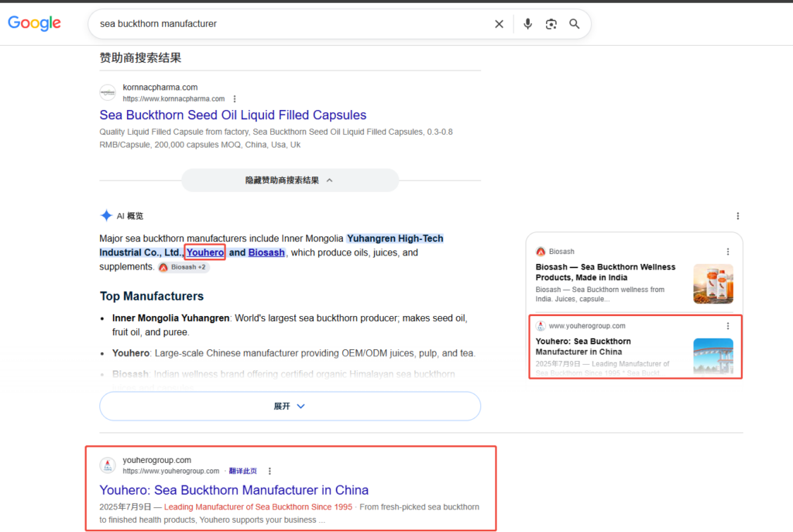Start voice search with microphone icon
Viewport: 793px width, 532px height.
pos(527,24)
